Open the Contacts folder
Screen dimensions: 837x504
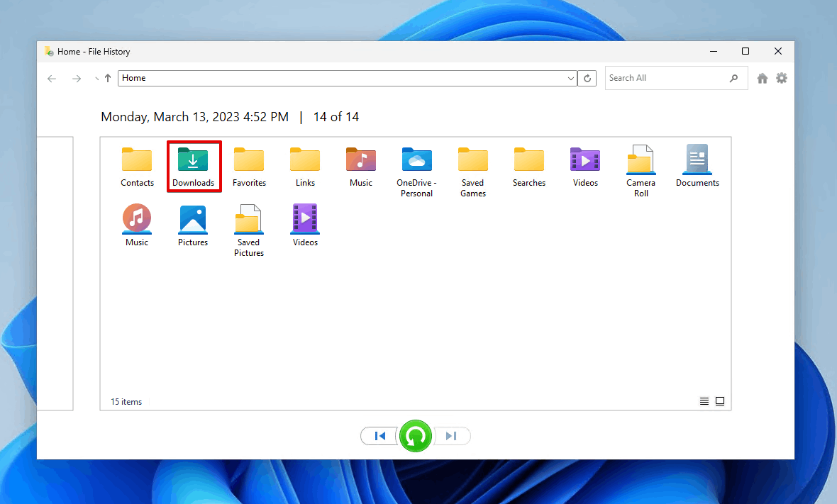[137, 167]
